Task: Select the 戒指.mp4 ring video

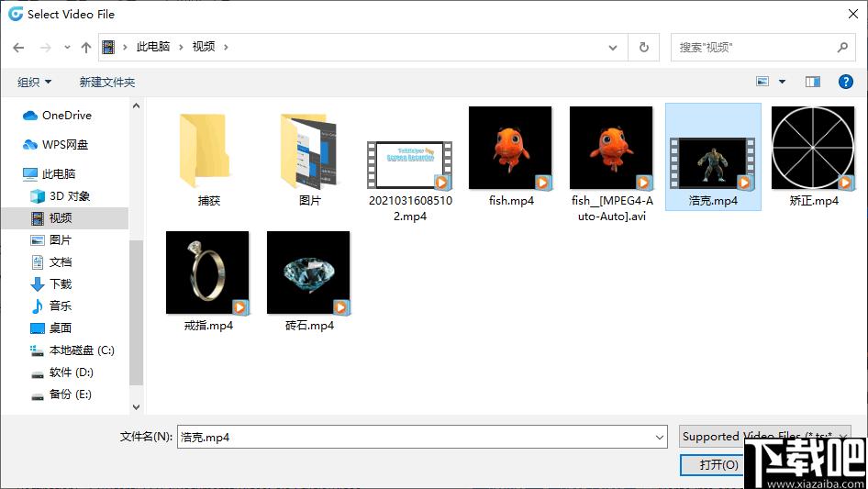Action: point(208,282)
